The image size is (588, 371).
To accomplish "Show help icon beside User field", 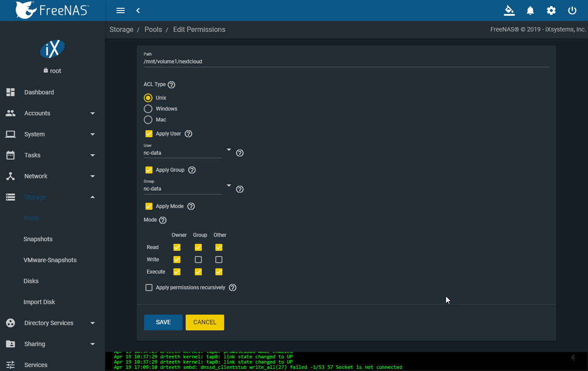I will coord(240,153).
